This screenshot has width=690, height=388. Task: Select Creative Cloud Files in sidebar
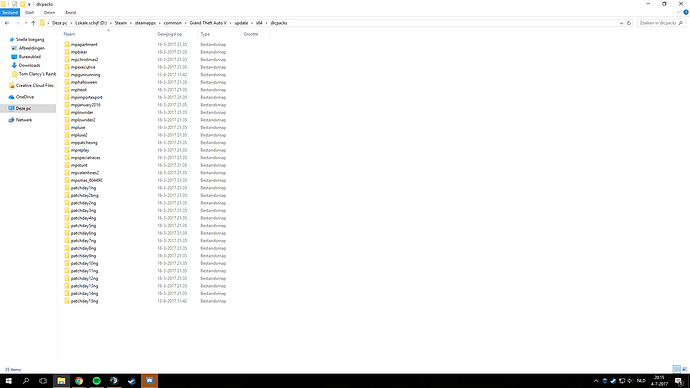point(34,85)
